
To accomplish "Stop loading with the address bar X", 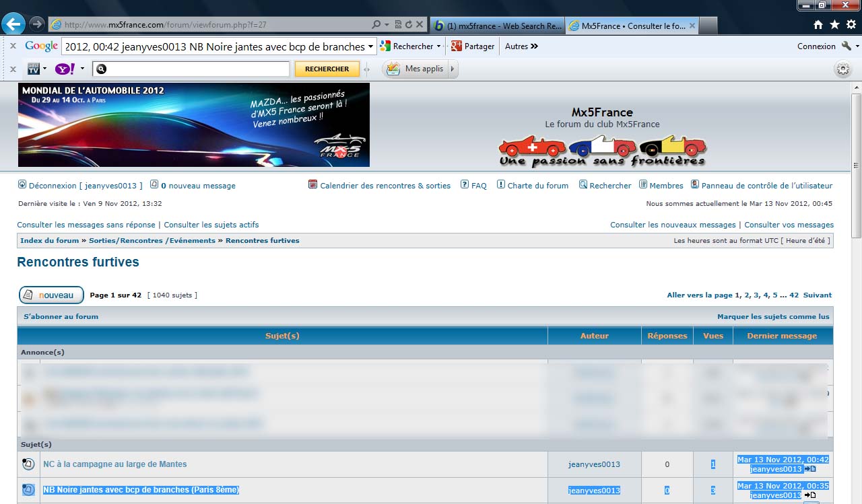I will pyautogui.click(x=420, y=24).
